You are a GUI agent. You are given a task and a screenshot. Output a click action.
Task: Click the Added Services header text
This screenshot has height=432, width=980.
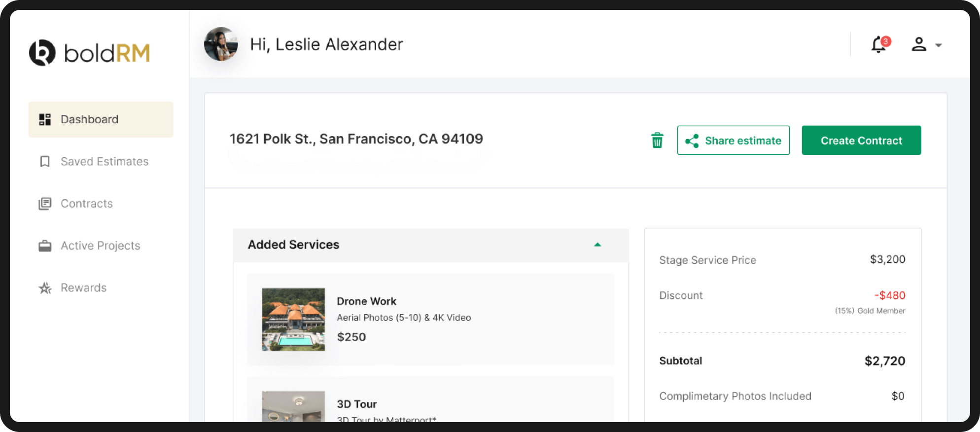pos(293,245)
